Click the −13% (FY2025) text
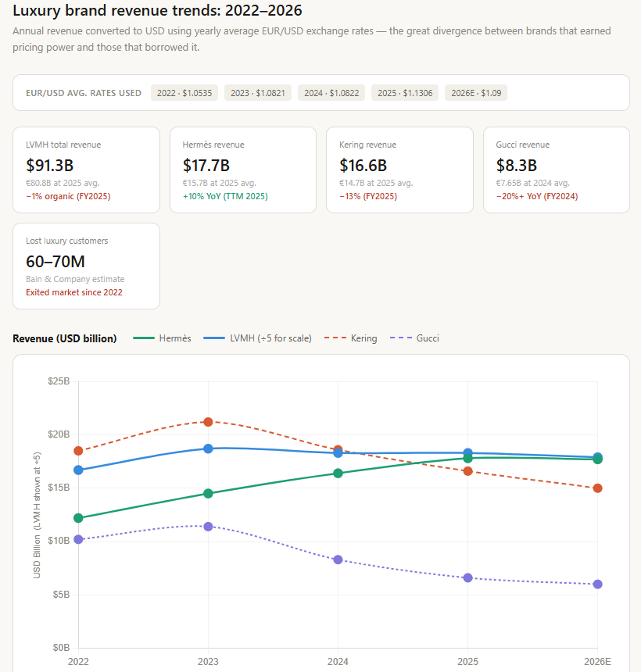641x672 pixels. [368, 196]
